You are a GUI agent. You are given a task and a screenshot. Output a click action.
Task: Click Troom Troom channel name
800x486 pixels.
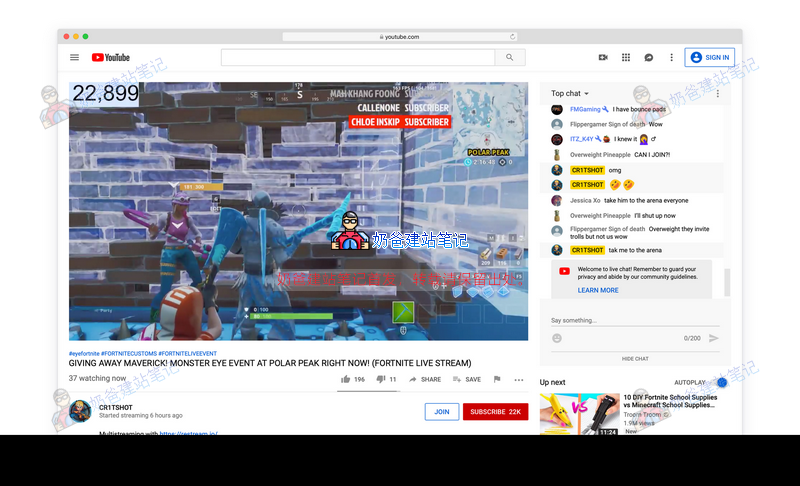(x=642, y=415)
